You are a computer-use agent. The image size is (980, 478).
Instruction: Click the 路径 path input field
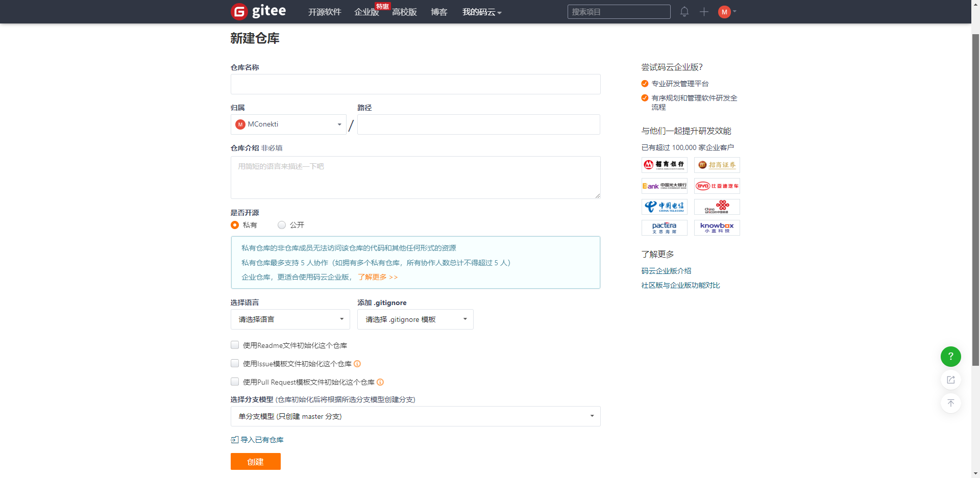tap(479, 124)
